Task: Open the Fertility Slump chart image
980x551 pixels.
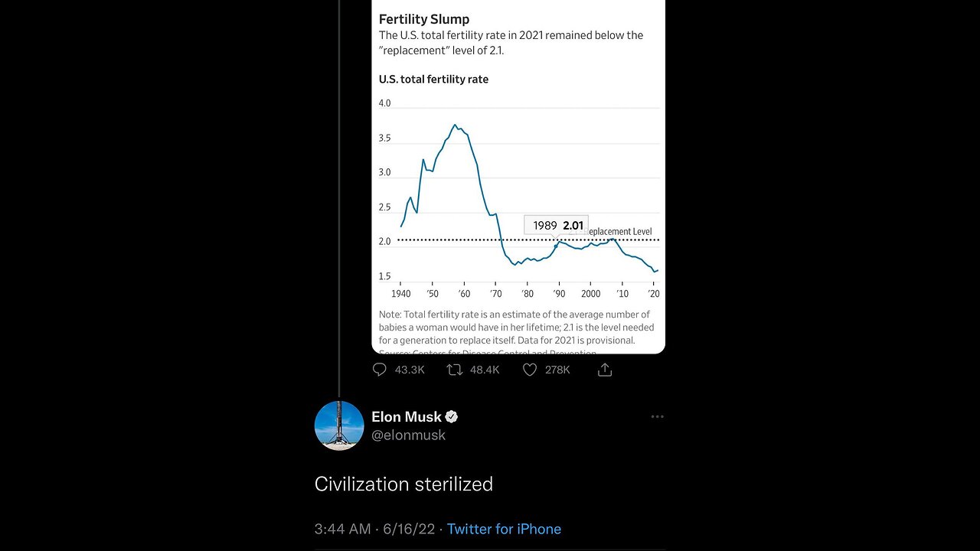Action: pyautogui.click(x=518, y=177)
